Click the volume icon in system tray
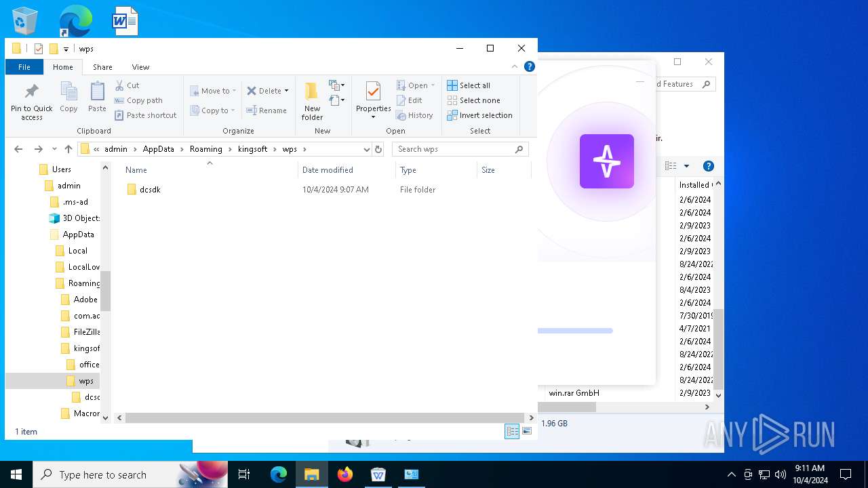This screenshot has height=488, width=868. (x=780, y=474)
